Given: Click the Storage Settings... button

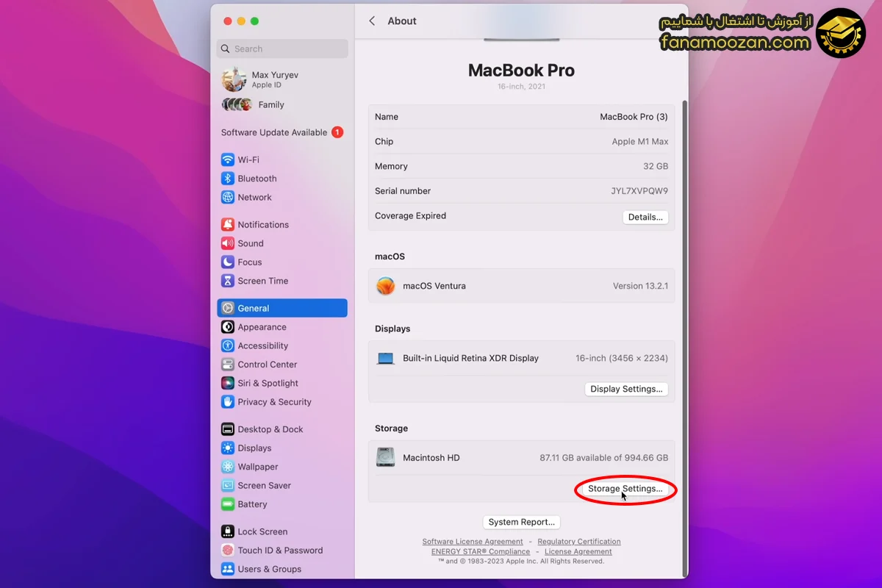Looking at the screenshot, I should coord(625,489).
